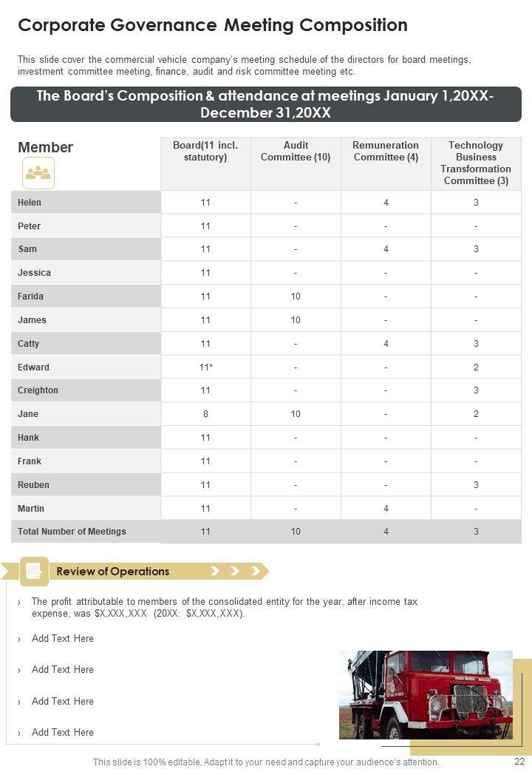Click the Technology Business Transformation Committee header
The height and width of the screenshot is (769, 532).
[x=476, y=163]
